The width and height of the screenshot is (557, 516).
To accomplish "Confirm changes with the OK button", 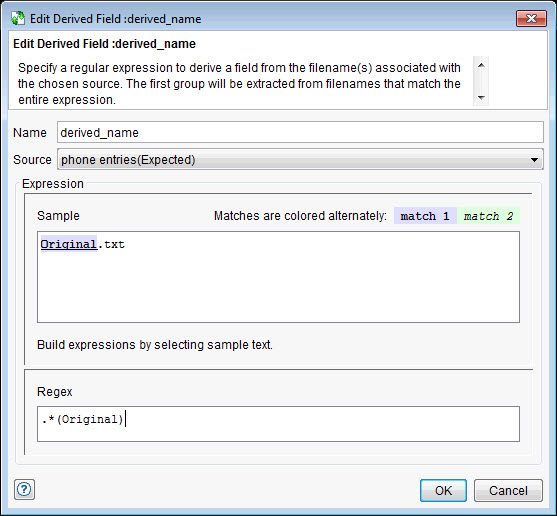I will coord(443,490).
